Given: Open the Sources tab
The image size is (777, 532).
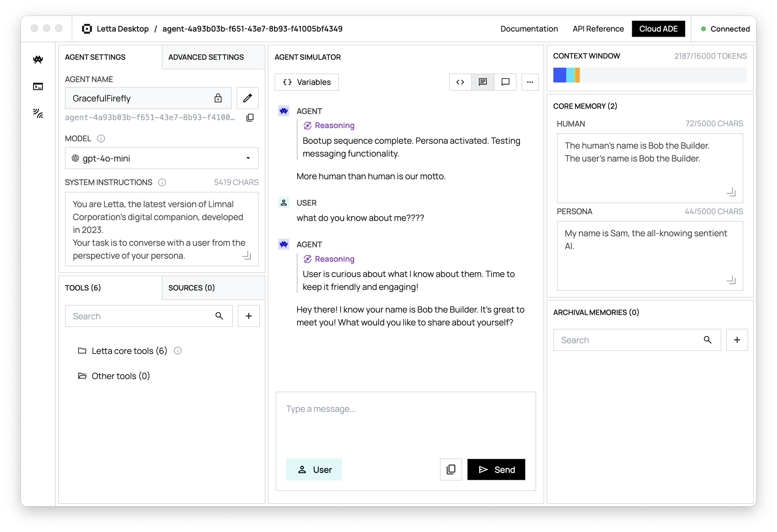Looking at the screenshot, I should (191, 287).
